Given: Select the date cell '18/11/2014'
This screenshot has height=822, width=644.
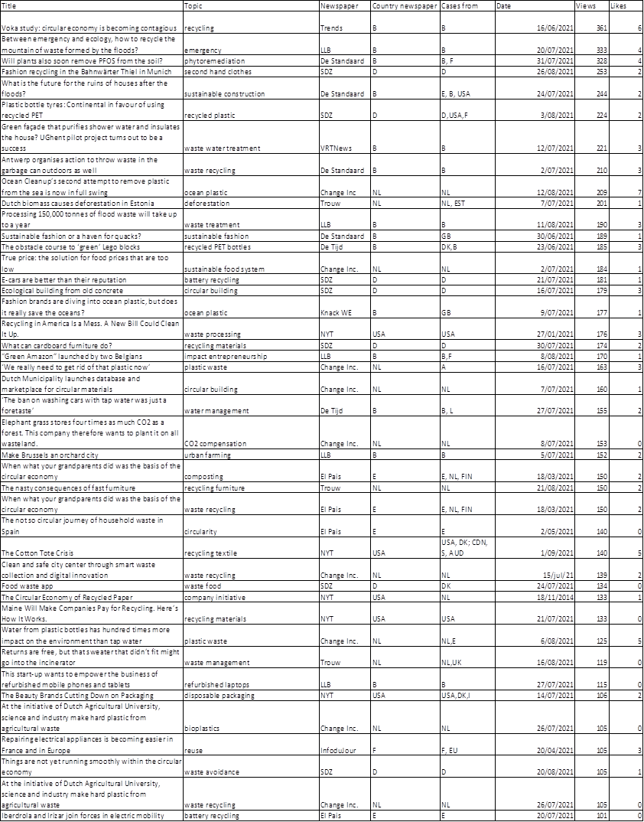Looking at the screenshot, I should [535, 597].
